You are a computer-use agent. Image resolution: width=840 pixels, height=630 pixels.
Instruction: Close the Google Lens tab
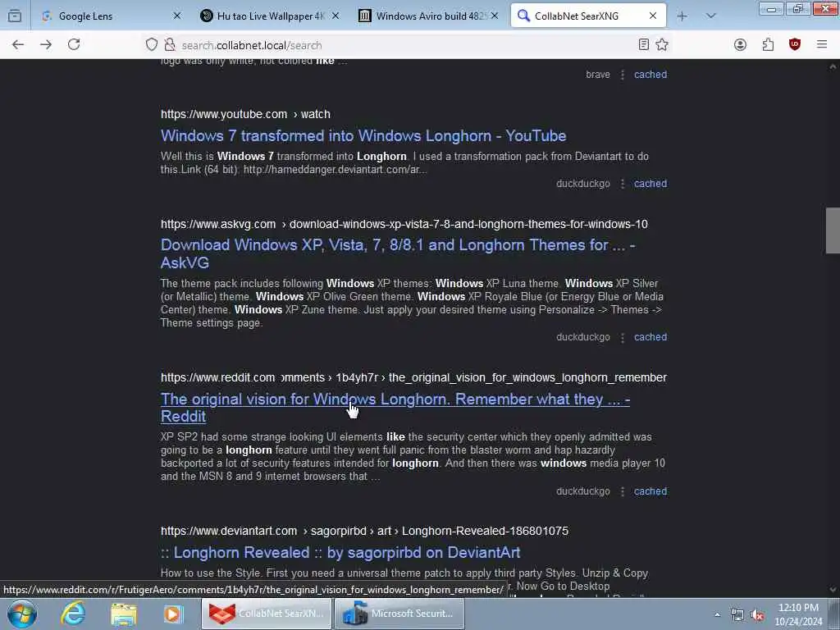[177, 16]
